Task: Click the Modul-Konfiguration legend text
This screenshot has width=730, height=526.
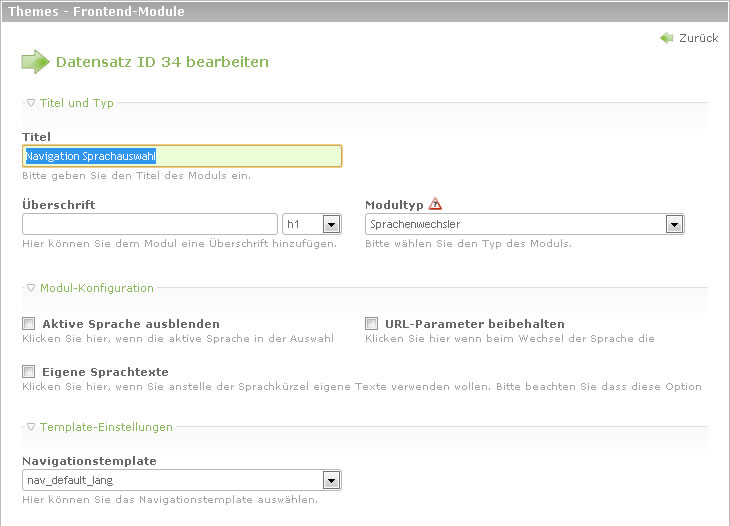Action: (97, 288)
